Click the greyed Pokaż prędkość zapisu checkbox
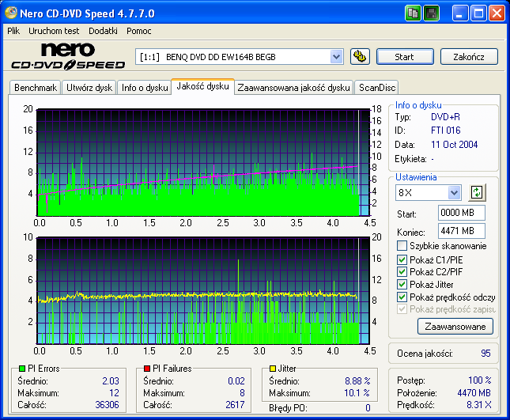The width and height of the screenshot is (510, 420). [402, 309]
